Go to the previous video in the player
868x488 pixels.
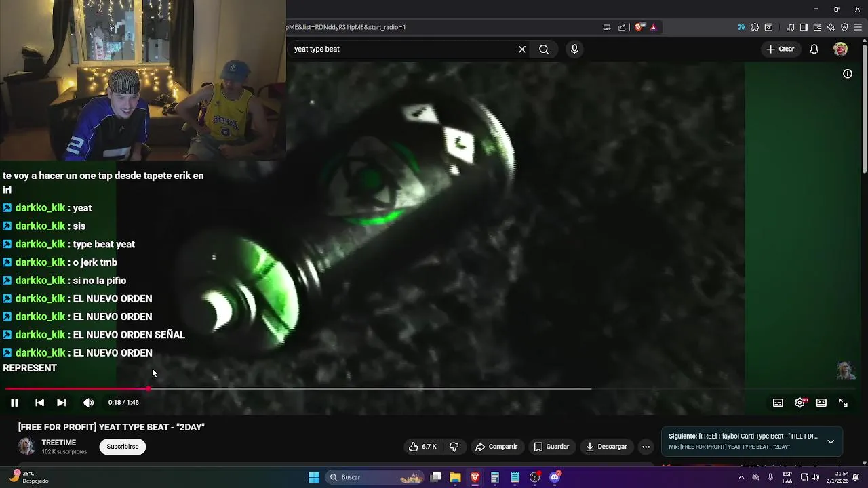coord(39,403)
